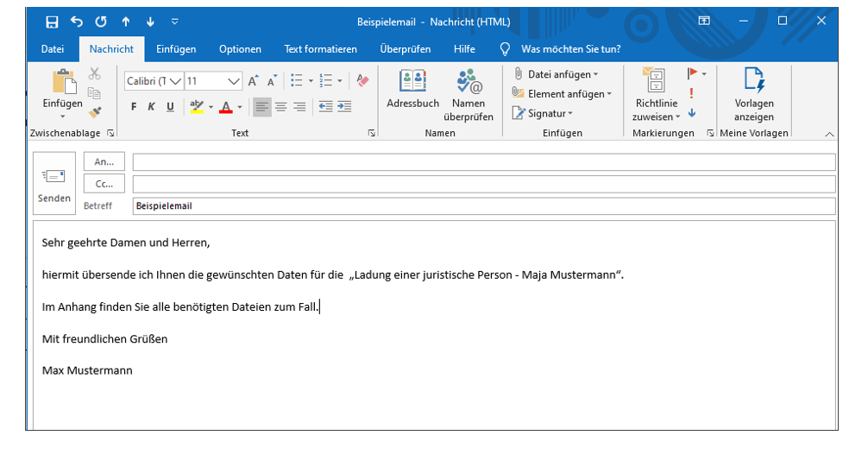Viewport: 868px width, 467px height.
Task: Click the Senden button
Action: pos(54,184)
